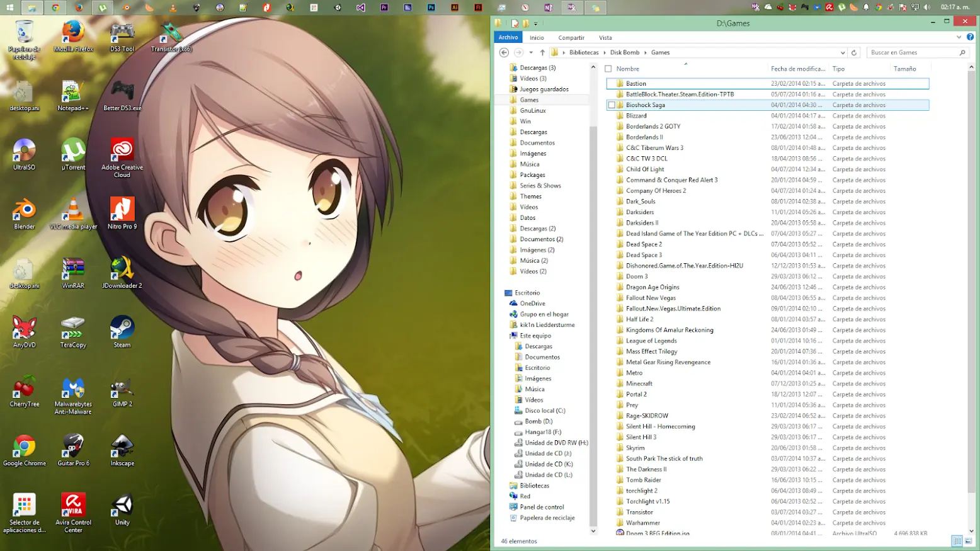The height and width of the screenshot is (551, 980).
Task: Open GIMP 2 desktop icon
Action: coord(122,391)
